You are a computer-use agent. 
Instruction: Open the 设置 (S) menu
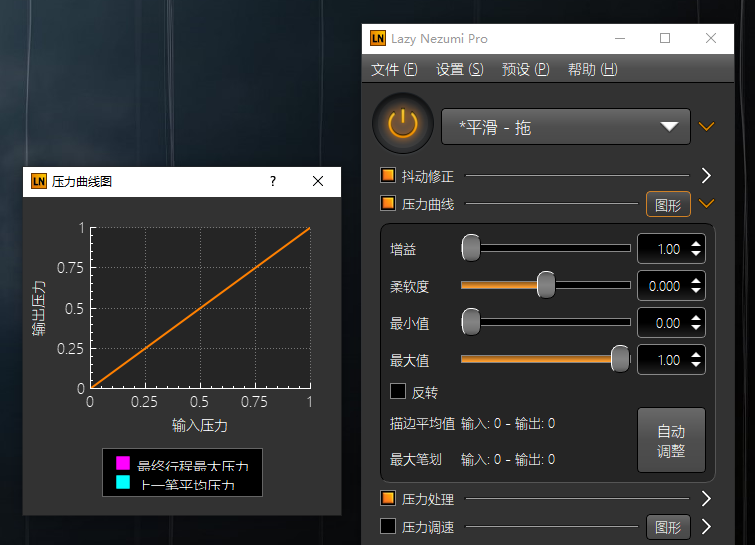(x=459, y=69)
